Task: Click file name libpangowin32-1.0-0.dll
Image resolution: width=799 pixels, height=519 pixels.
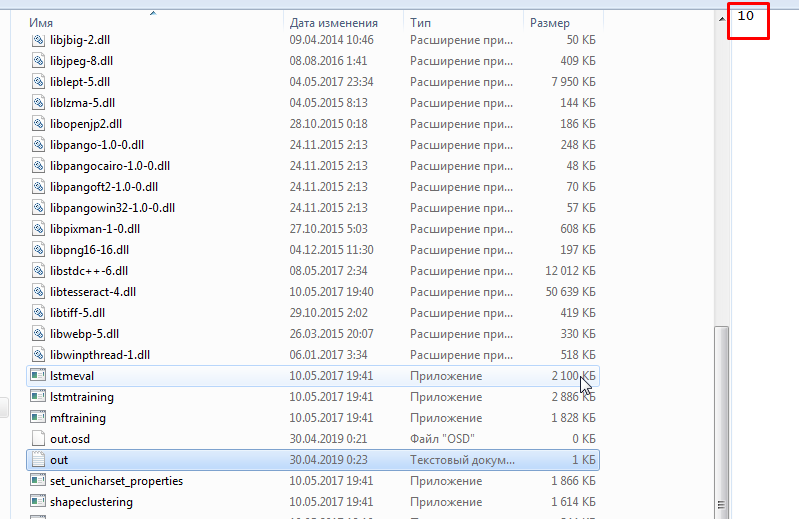Action: (x=113, y=207)
